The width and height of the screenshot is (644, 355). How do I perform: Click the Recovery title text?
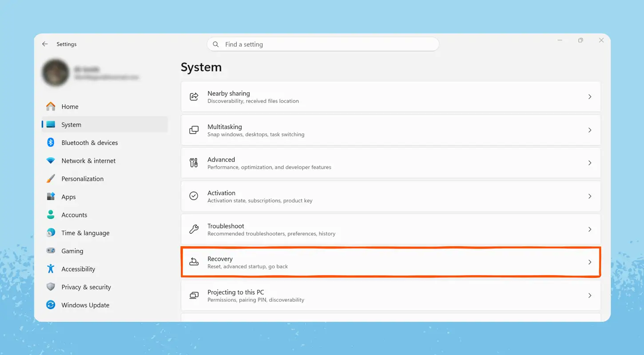(x=220, y=259)
